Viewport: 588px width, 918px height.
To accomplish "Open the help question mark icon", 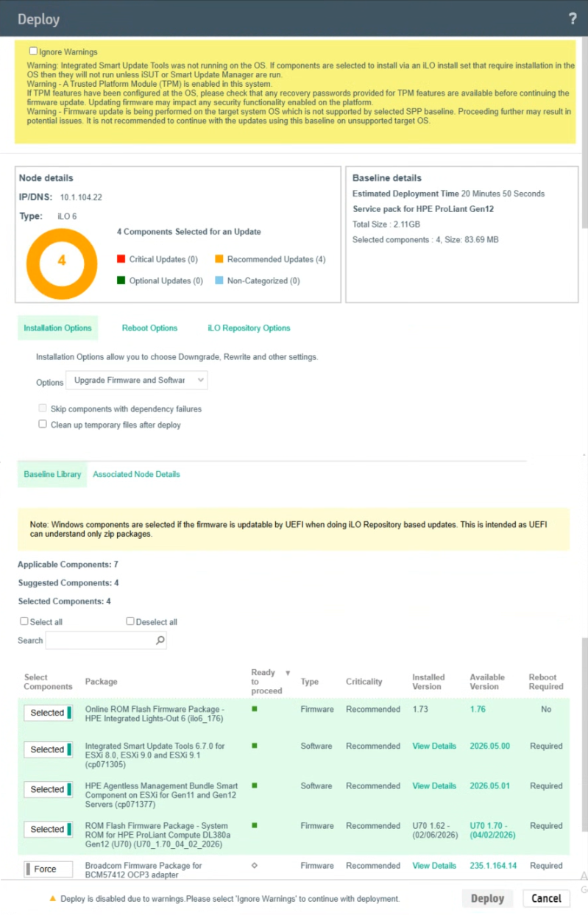I will click(x=573, y=19).
